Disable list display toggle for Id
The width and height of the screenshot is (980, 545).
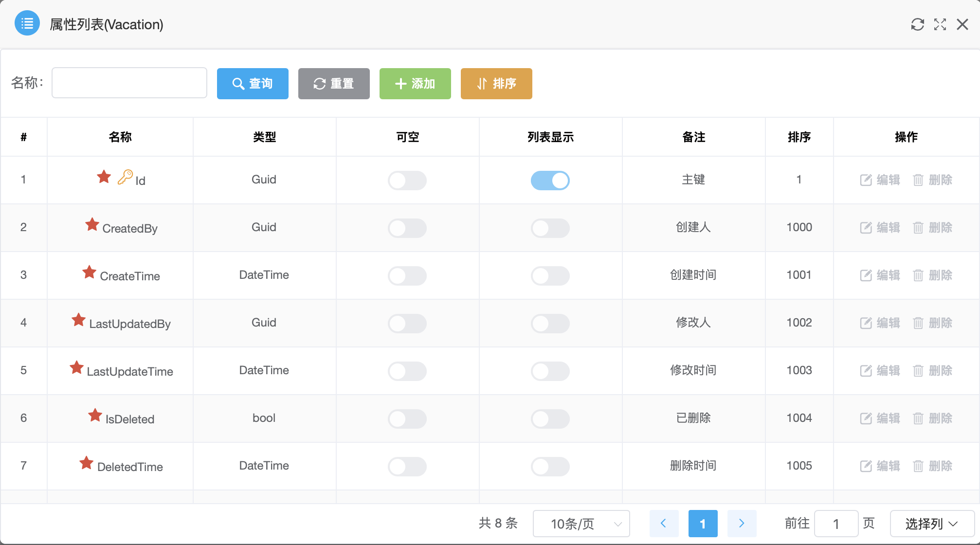550,181
